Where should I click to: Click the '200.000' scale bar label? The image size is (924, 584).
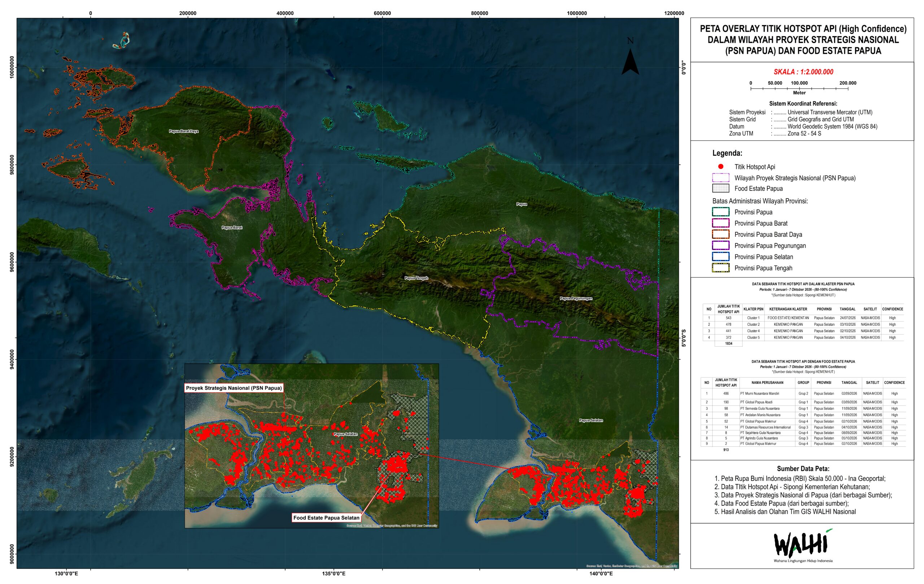tap(847, 83)
